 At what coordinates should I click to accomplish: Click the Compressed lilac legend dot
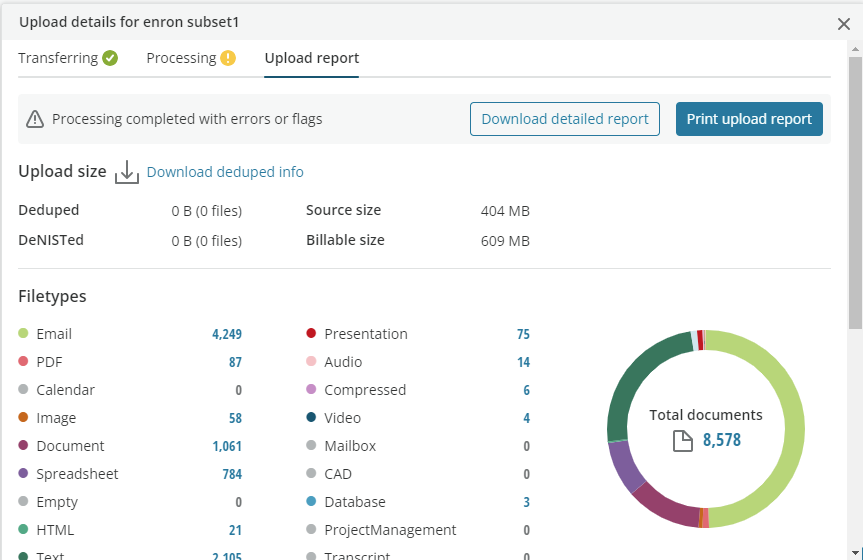coord(311,389)
